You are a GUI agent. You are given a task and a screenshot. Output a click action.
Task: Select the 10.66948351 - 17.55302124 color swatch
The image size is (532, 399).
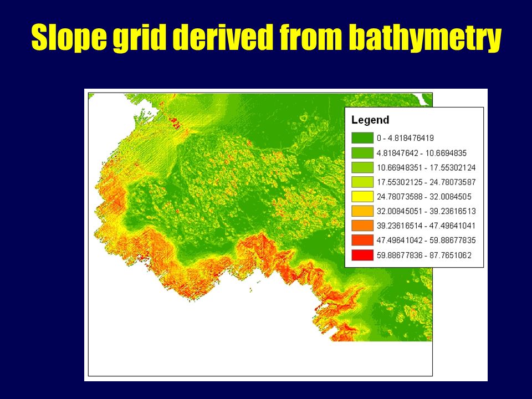click(x=362, y=167)
